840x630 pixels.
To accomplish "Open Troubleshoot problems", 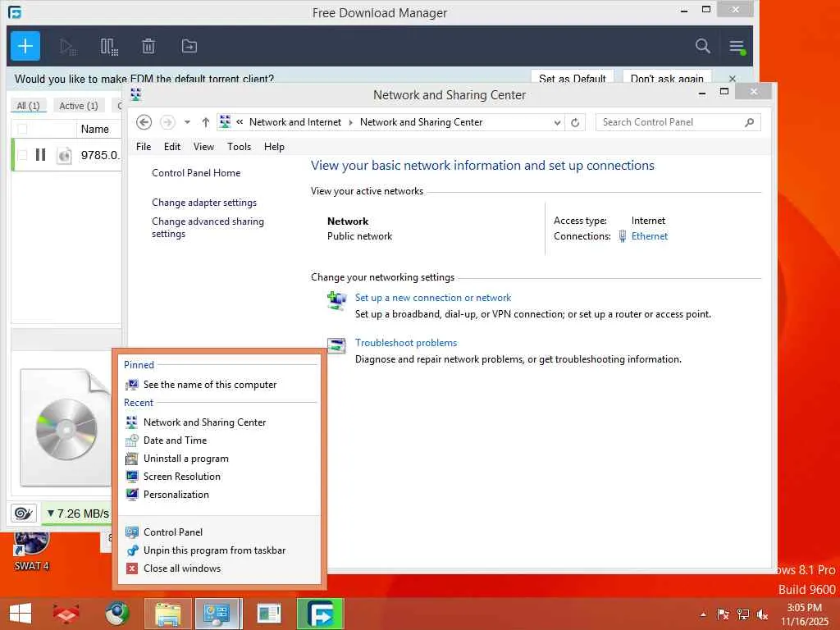I will (x=406, y=343).
